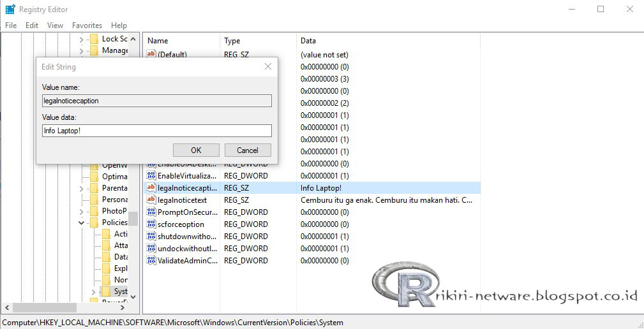This screenshot has height=329, width=644.
Task: Close the Edit String dialog
Action: [x=268, y=66]
